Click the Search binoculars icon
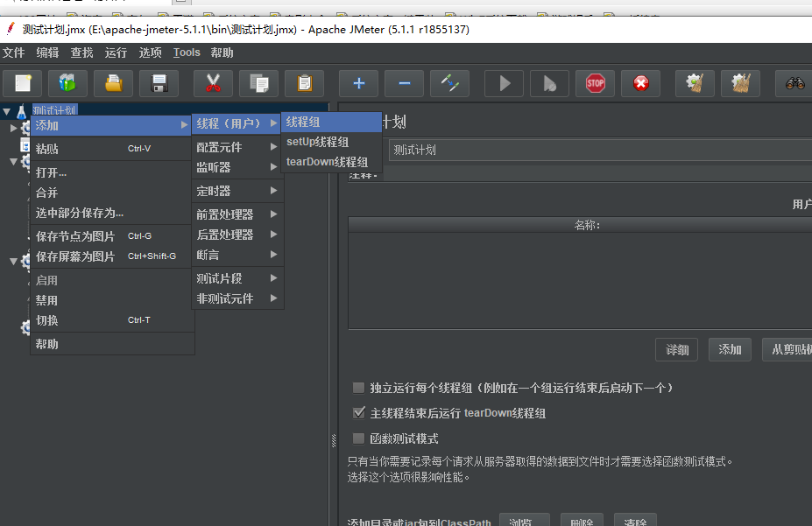Image resolution: width=812 pixels, height=526 pixels. [x=794, y=83]
